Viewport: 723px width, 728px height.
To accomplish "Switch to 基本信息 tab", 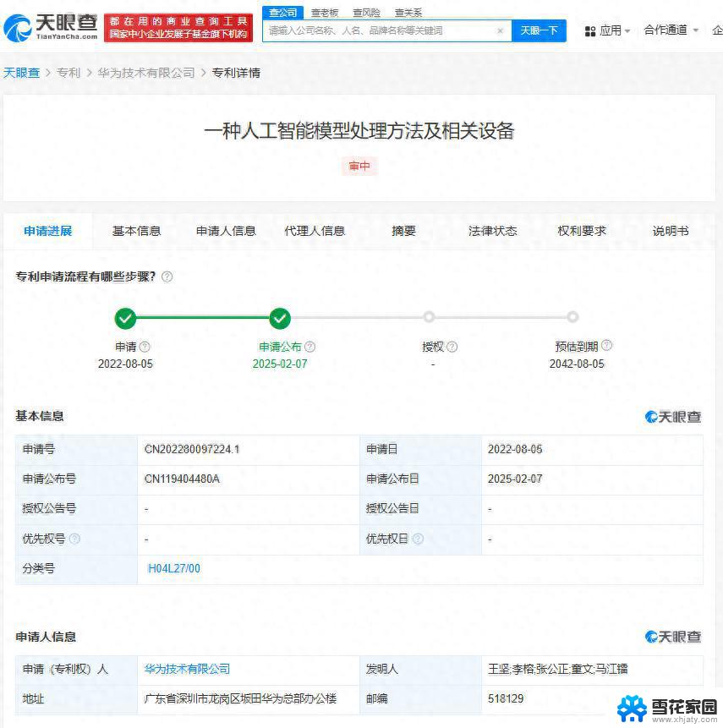I will tap(136, 231).
